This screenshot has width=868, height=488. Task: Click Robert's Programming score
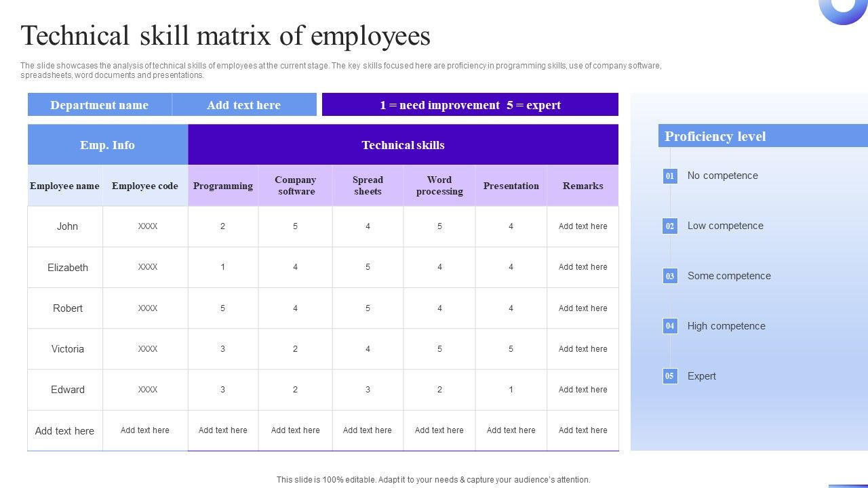(222, 308)
